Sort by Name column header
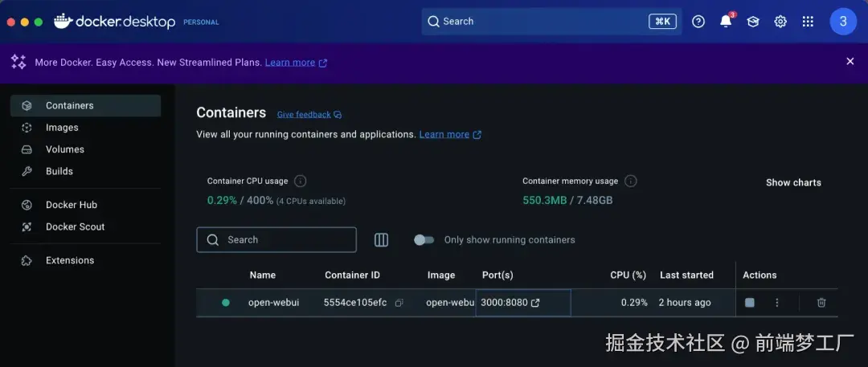This screenshot has width=868, height=367. (x=262, y=275)
